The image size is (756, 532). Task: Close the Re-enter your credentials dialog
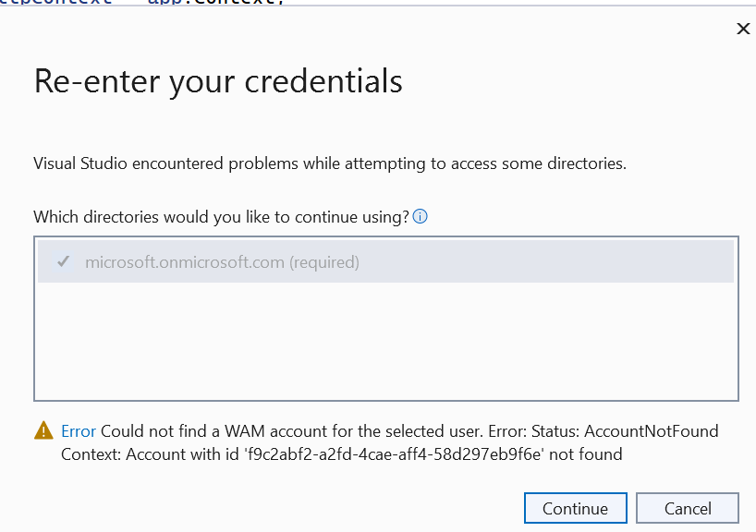click(743, 29)
